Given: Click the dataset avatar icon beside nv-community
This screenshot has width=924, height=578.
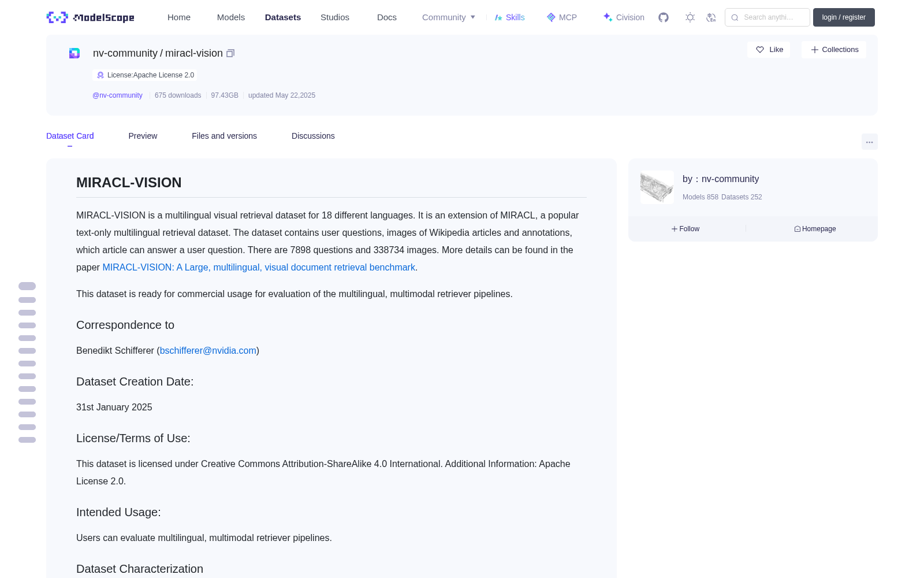Looking at the screenshot, I should coord(74,53).
